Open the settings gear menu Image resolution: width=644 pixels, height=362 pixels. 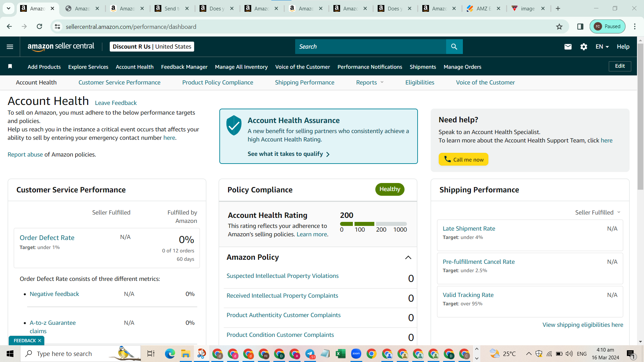(x=584, y=47)
